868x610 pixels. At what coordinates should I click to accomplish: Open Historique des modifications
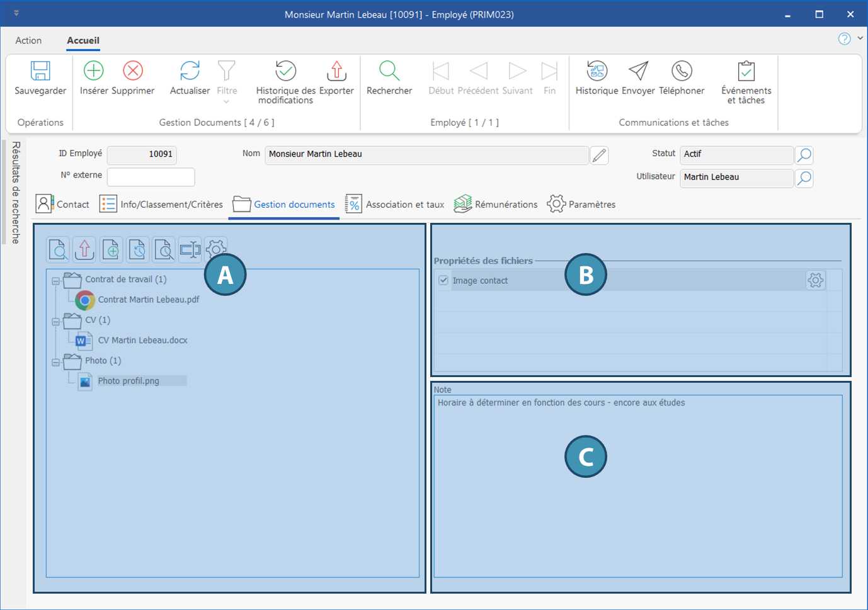click(285, 71)
